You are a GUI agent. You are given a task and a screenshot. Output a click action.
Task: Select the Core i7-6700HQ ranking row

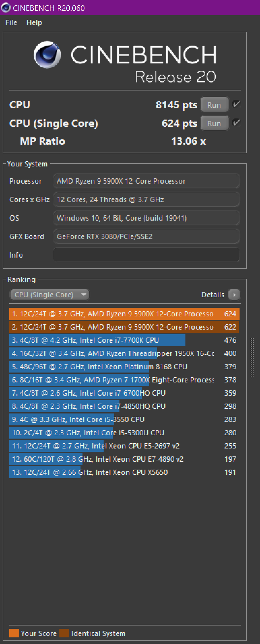coord(124,393)
